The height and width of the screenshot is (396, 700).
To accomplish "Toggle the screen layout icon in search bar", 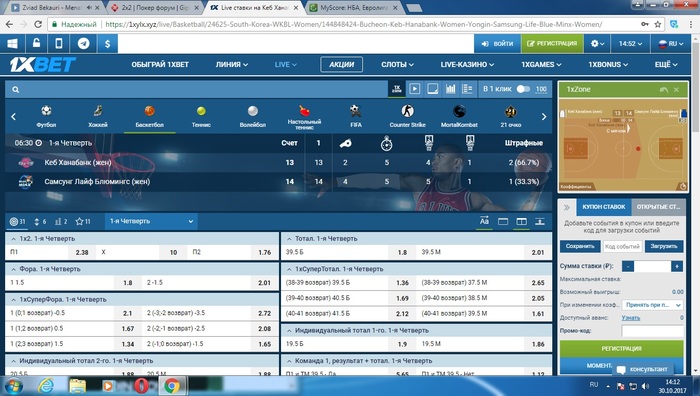I will click(433, 89).
